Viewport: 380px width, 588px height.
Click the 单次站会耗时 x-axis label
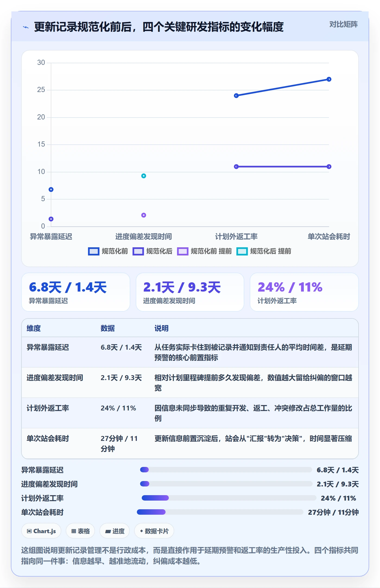pos(329,236)
